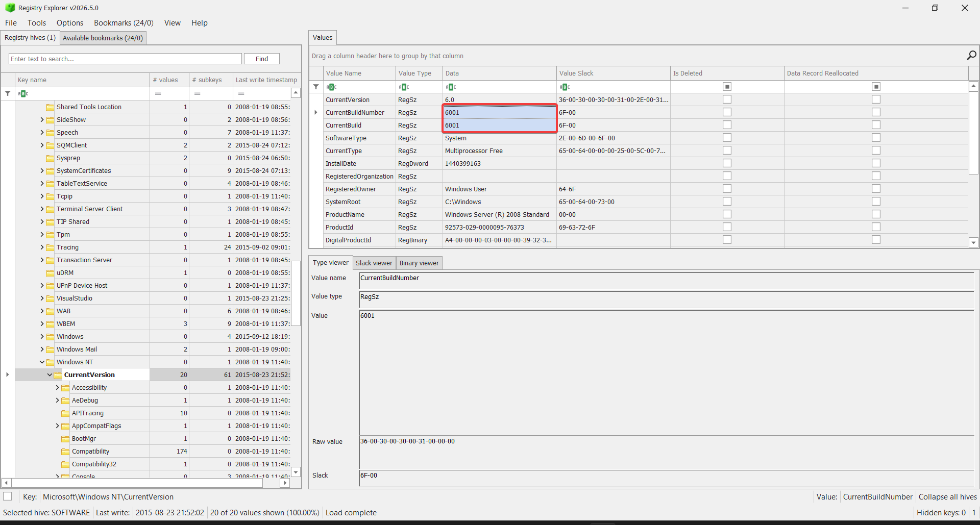
Task: Open the Bookmarks (24/0) menu
Action: point(124,23)
